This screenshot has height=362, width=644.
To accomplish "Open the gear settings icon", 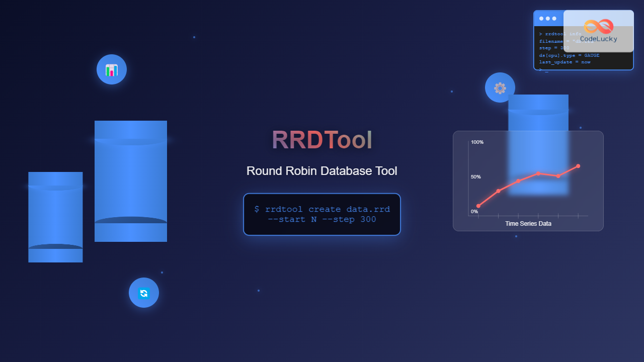I will coord(500,88).
